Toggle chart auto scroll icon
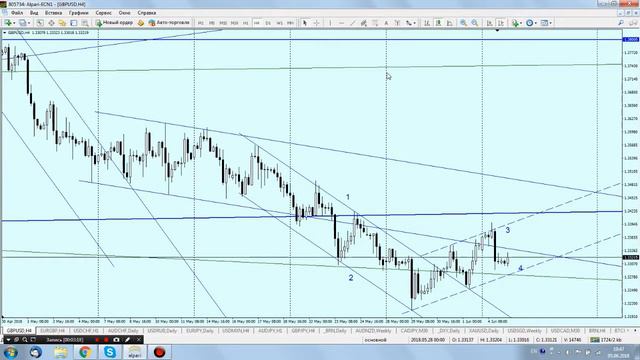Screen dimensions: 640x360 pos(489,23)
